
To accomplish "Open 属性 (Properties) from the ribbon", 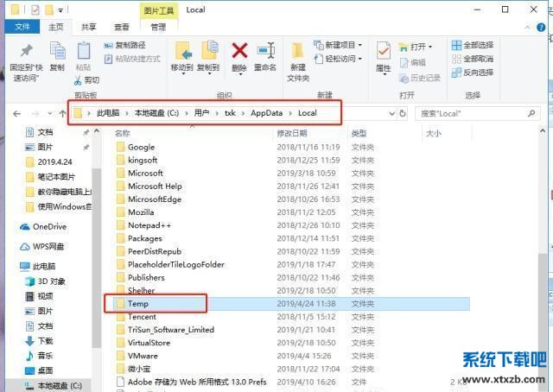I will click(384, 54).
